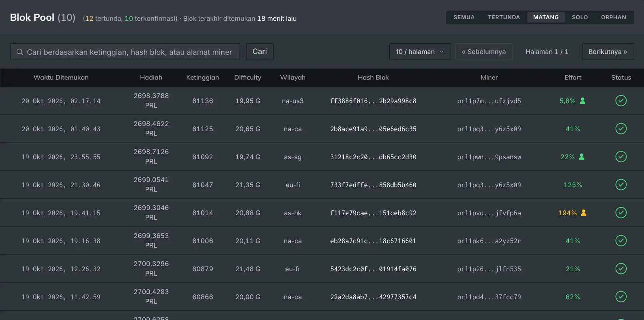The width and height of the screenshot is (644, 320).
Task: Click confirmed status icon for block 61125
Action: (x=621, y=129)
